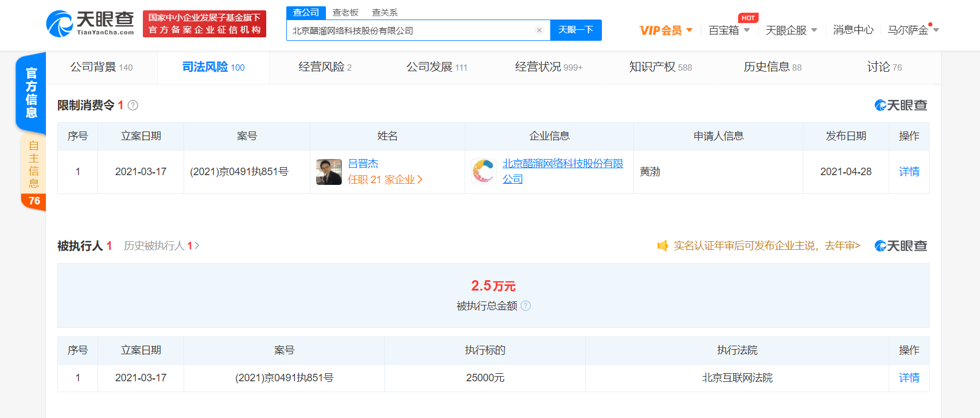The height and width of the screenshot is (418, 980).
Task: Click the photo thumbnail of 吕晋杰
Action: pyautogui.click(x=329, y=172)
